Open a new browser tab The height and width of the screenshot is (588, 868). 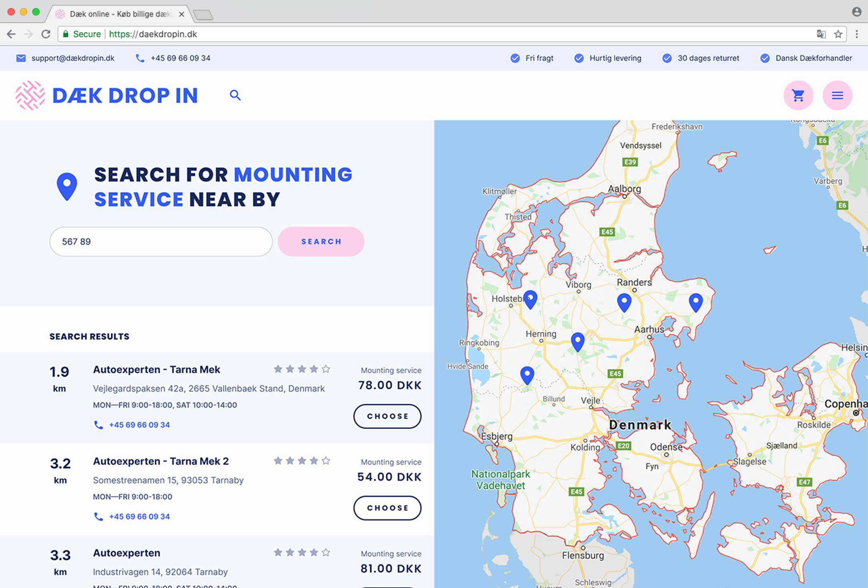point(203,15)
